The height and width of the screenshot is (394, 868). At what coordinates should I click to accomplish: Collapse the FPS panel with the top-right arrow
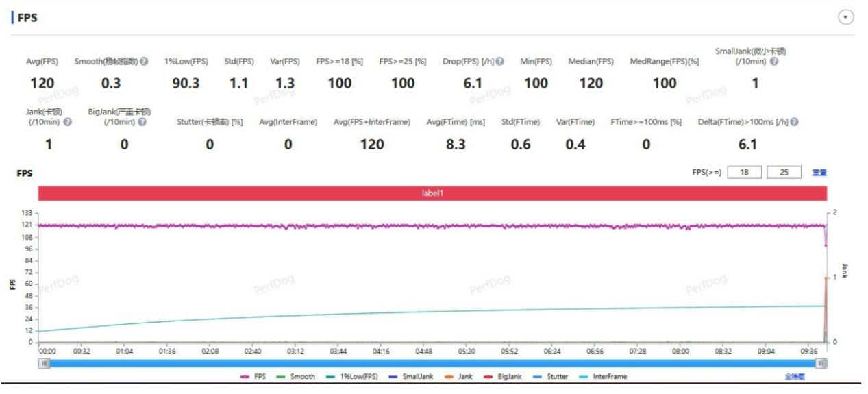[x=847, y=18]
